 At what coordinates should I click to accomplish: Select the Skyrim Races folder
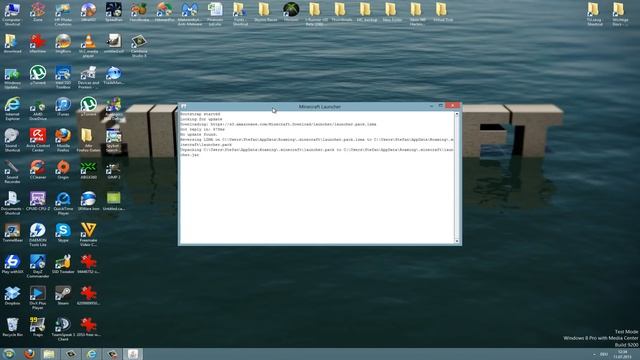click(x=265, y=12)
